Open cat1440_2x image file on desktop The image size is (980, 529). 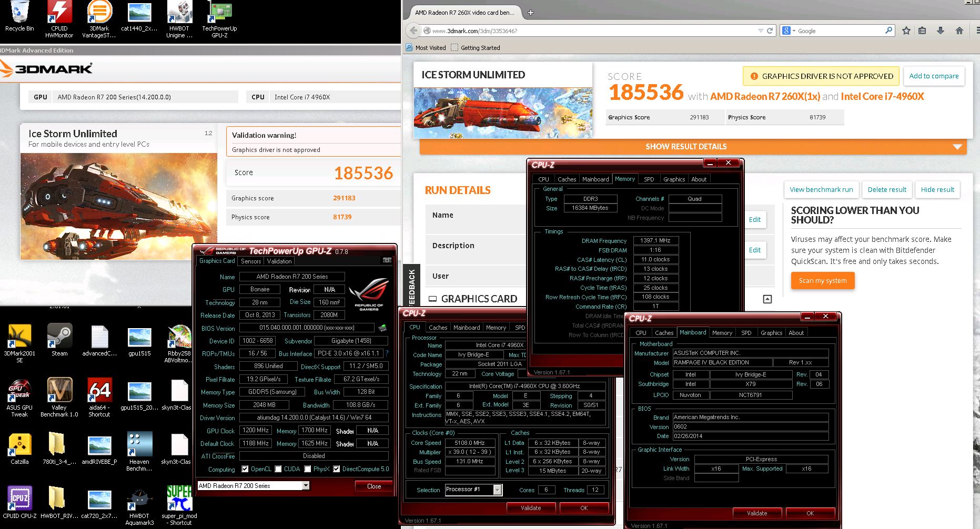(x=139, y=17)
